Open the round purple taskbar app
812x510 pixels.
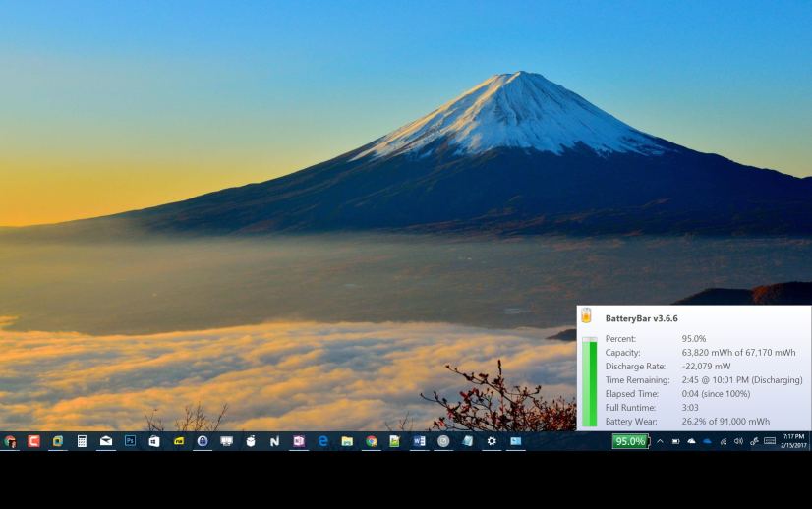(x=203, y=441)
